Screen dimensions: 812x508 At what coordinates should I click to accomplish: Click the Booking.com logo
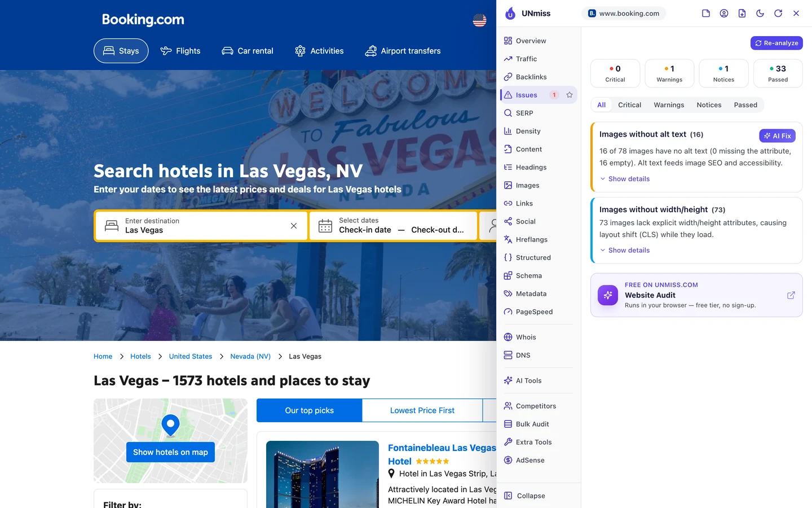pos(143,20)
